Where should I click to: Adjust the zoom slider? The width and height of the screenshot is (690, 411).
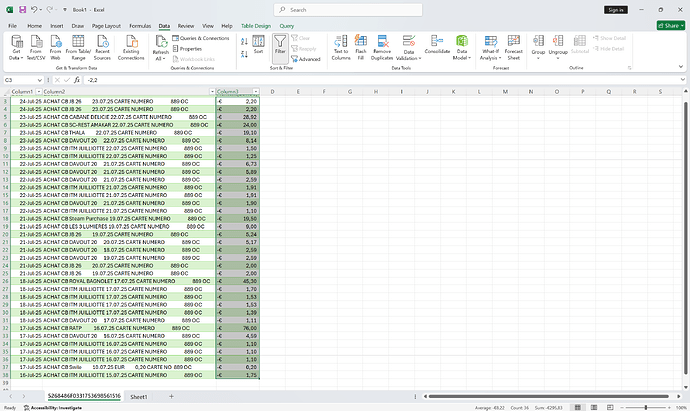646,407
